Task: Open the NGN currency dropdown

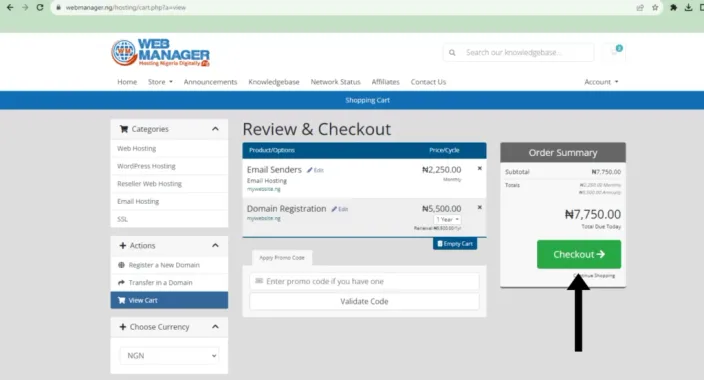Action: (x=169, y=355)
